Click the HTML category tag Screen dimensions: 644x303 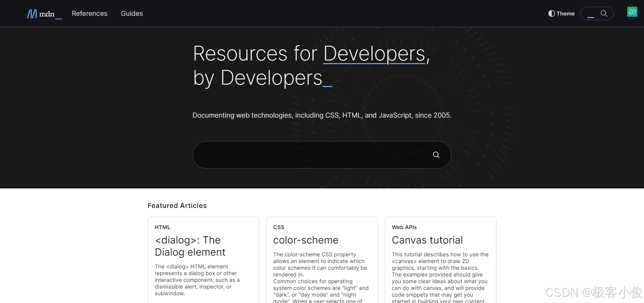(x=162, y=227)
